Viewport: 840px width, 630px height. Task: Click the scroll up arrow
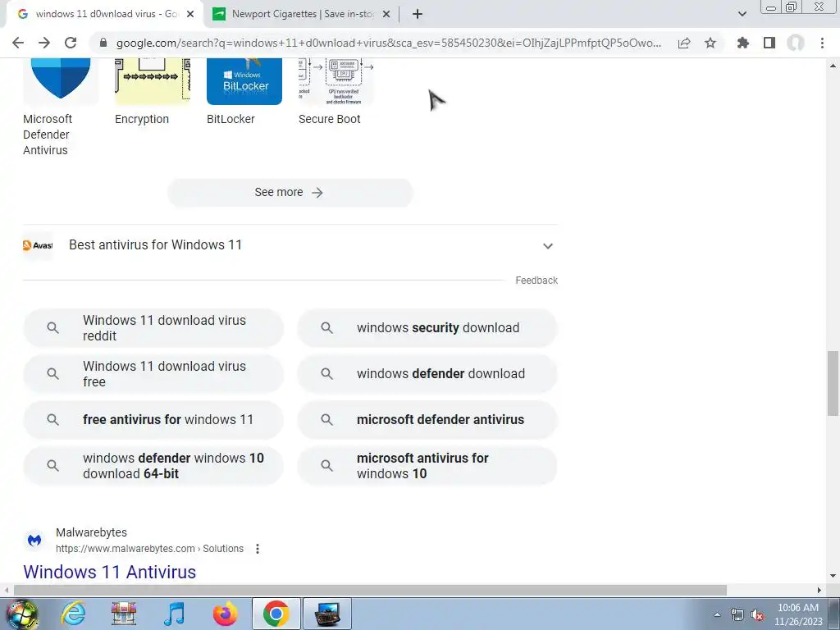click(x=833, y=66)
